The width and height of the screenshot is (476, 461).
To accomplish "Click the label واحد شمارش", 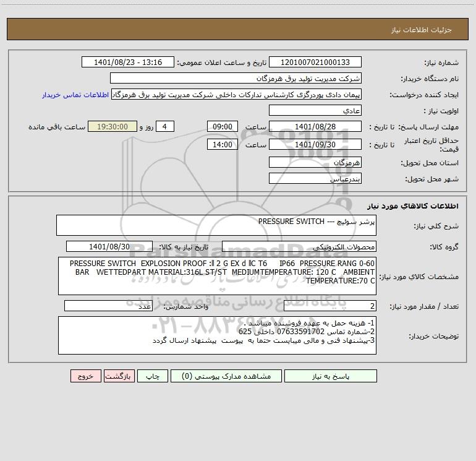I will tap(186, 307).
